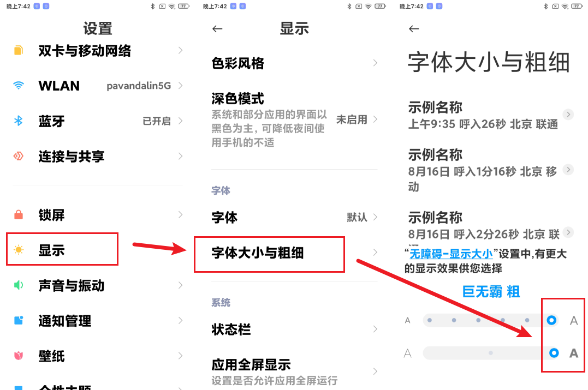Tap the WLAN wifi icon
The width and height of the screenshot is (588, 390).
[x=19, y=86]
